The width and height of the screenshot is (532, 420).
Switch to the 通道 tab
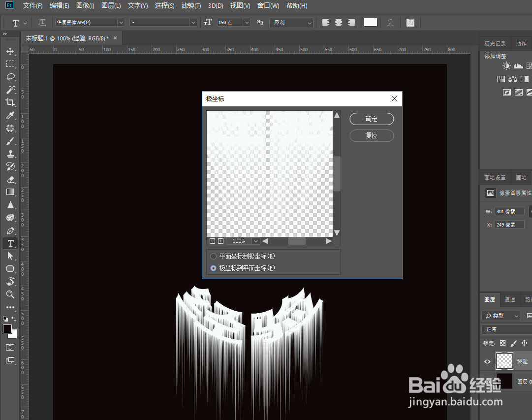click(x=509, y=299)
